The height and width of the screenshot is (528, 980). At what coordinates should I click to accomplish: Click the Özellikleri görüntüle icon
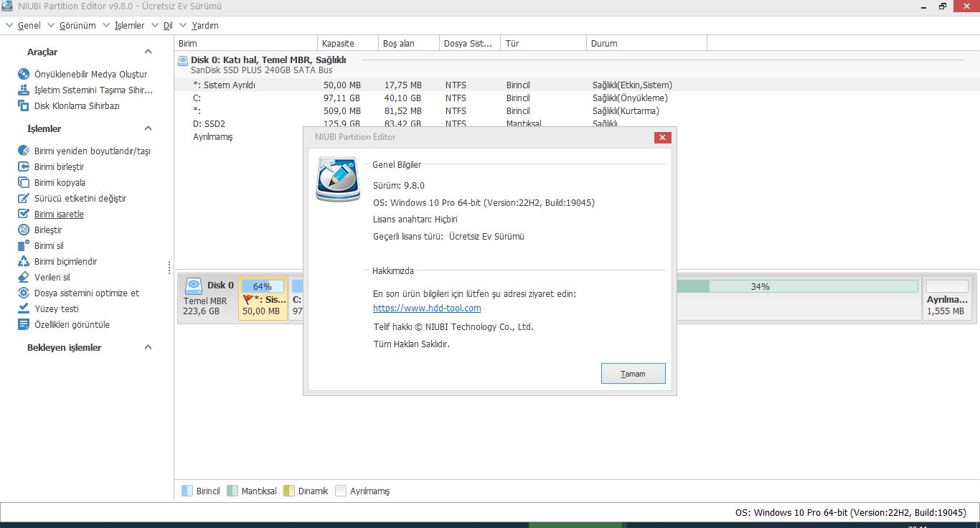tap(22, 324)
